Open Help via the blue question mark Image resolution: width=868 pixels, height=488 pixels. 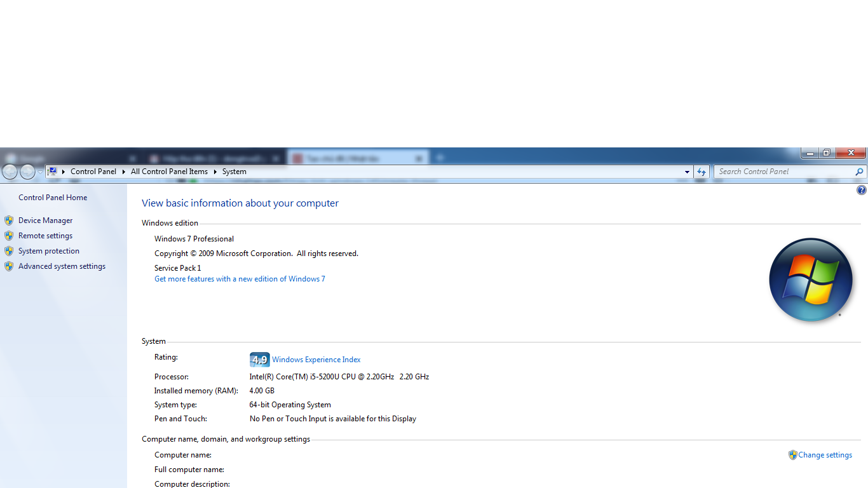[x=861, y=190]
